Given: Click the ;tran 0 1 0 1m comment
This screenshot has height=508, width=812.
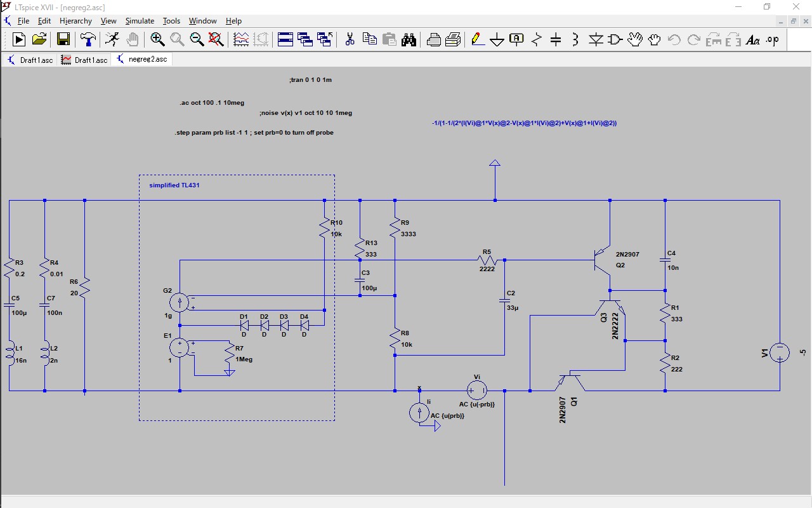Looking at the screenshot, I should 310,80.
